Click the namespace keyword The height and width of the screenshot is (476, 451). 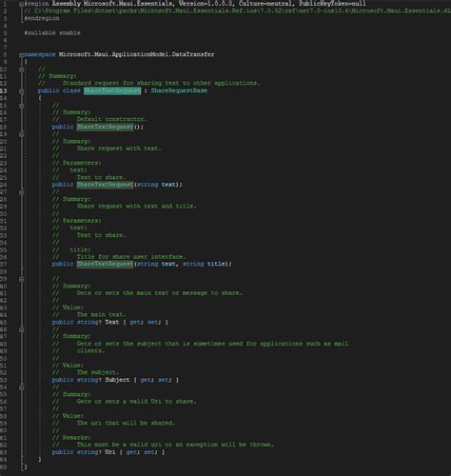(40, 54)
